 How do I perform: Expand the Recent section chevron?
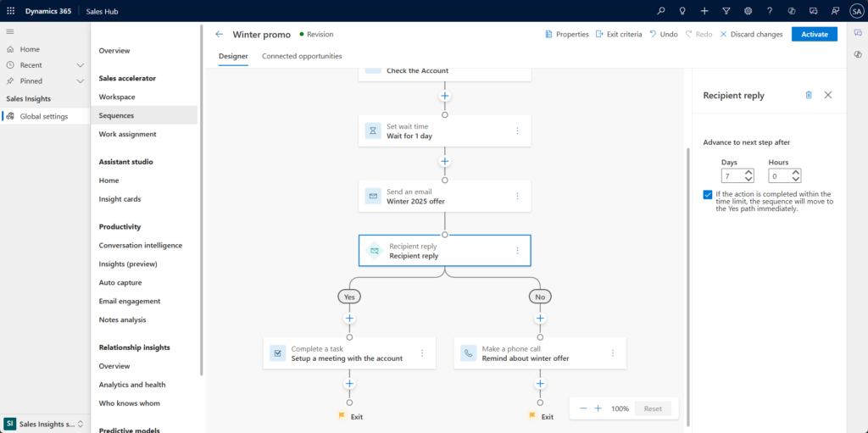(81, 65)
